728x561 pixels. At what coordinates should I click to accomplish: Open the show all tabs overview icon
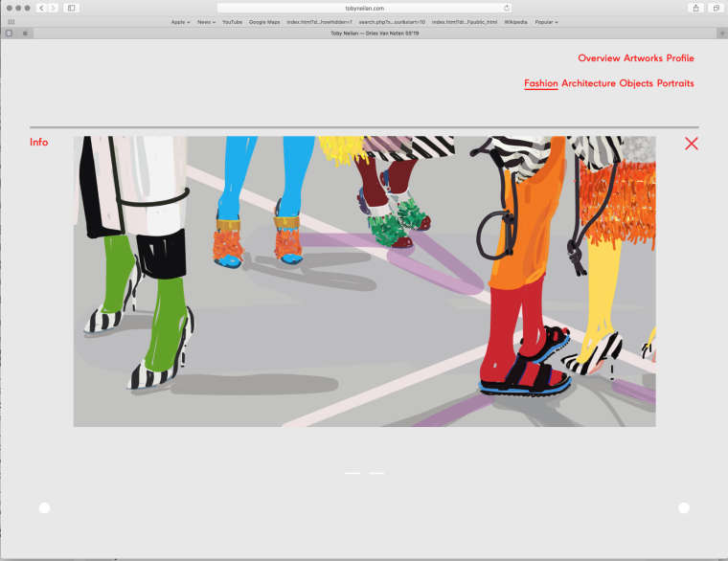716,8
